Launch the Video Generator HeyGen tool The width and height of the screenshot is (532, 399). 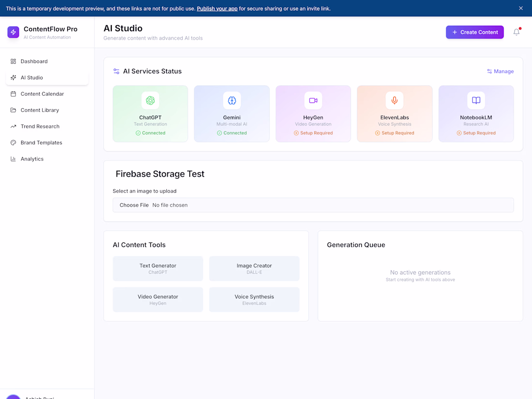(158, 299)
